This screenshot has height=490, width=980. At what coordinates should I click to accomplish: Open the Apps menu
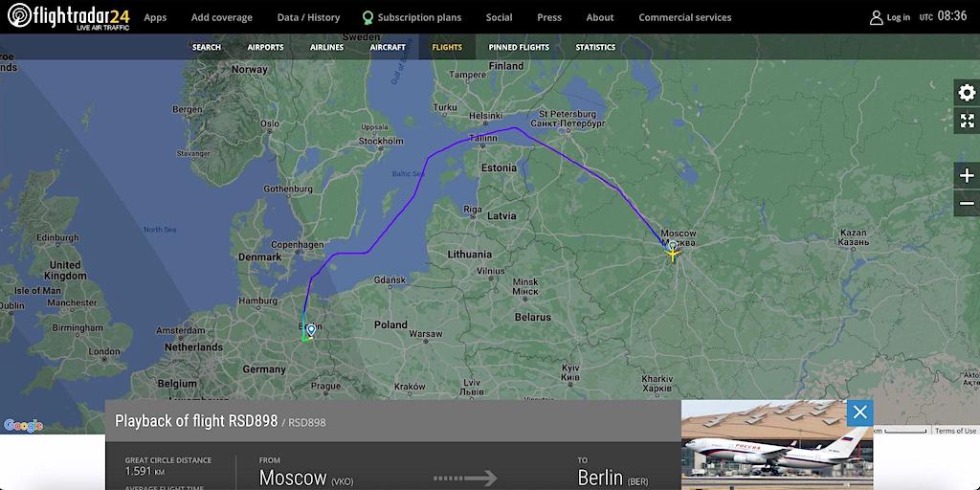pos(155,17)
